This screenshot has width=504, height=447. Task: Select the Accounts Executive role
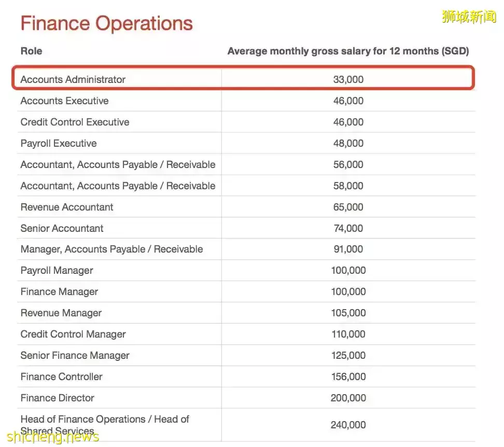[x=64, y=101]
